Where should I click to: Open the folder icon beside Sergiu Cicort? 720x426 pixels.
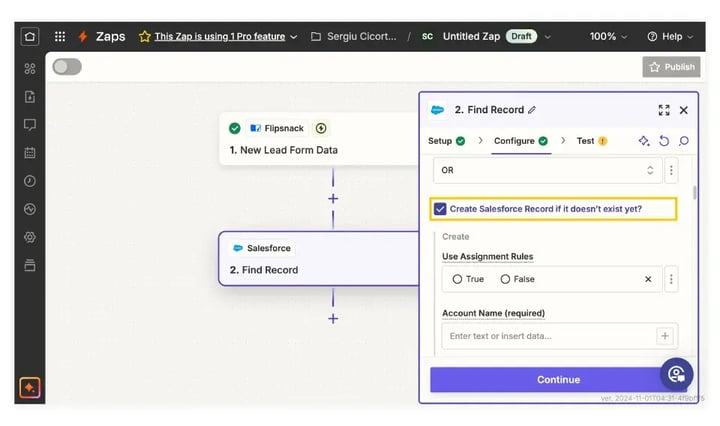[316, 36]
